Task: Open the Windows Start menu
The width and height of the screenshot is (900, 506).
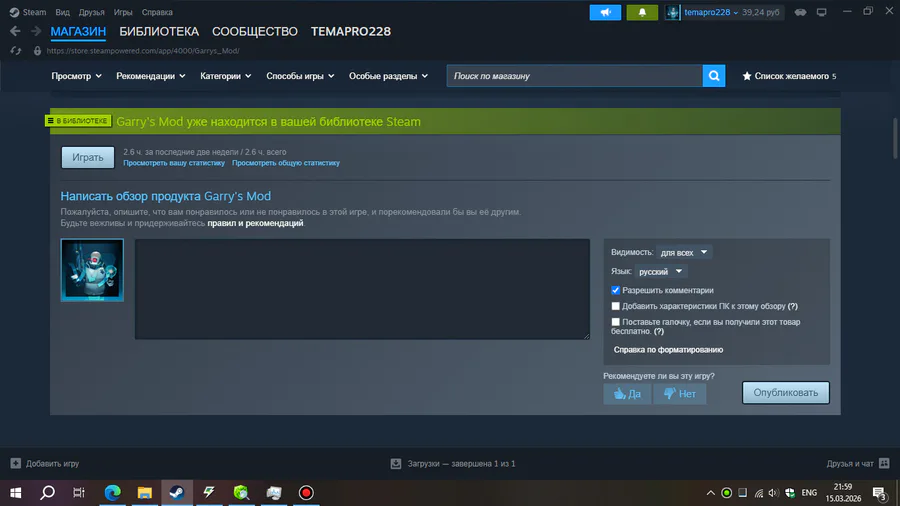Action: tap(15, 492)
